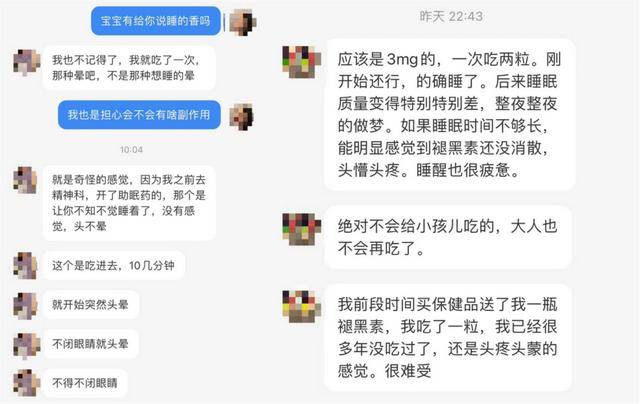Click avatar beside 就是奇怪的感觉 message
Viewport: 640px width, 404px height.
pyautogui.click(x=25, y=180)
